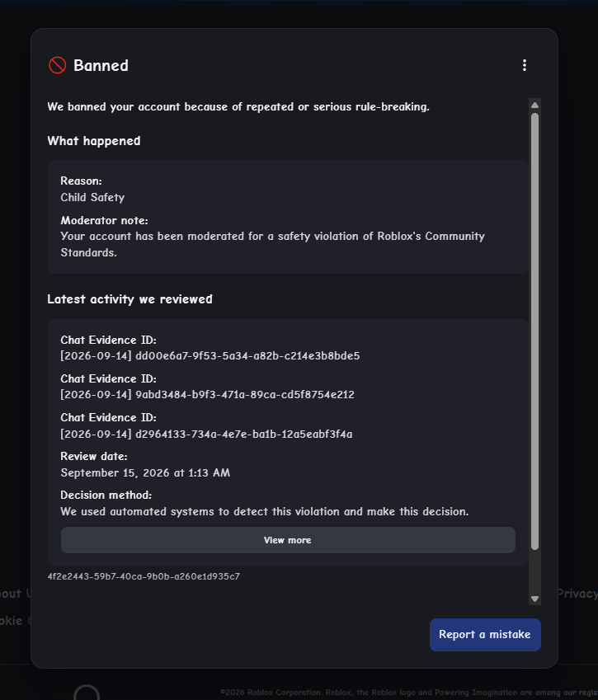Select review date September 15, 2026 text
The height and width of the screenshot is (700, 598).
tap(145, 472)
